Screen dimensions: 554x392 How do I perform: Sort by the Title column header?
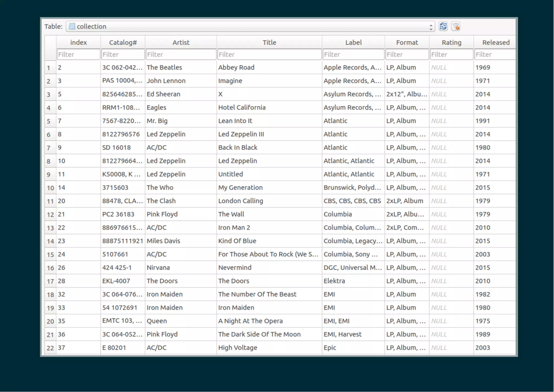[x=269, y=42]
